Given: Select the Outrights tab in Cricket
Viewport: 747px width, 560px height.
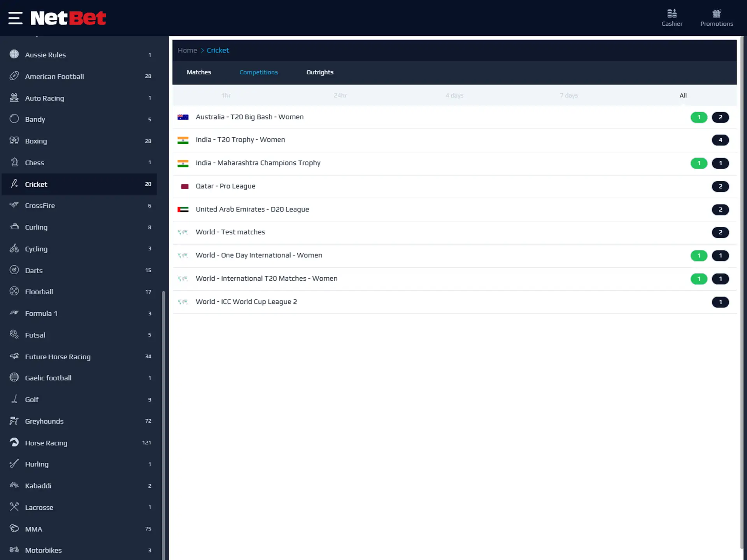Looking at the screenshot, I should click(320, 72).
